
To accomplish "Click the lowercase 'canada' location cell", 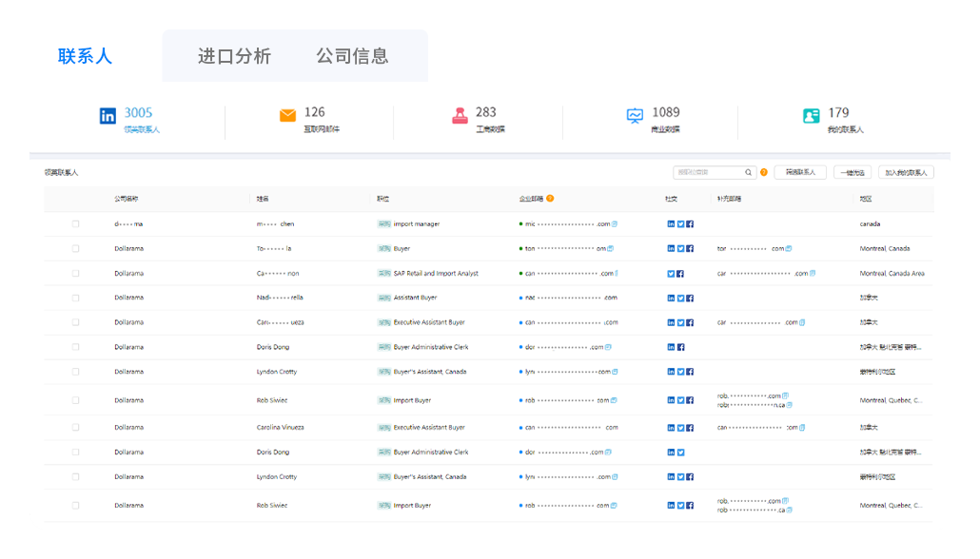I will click(x=870, y=224).
